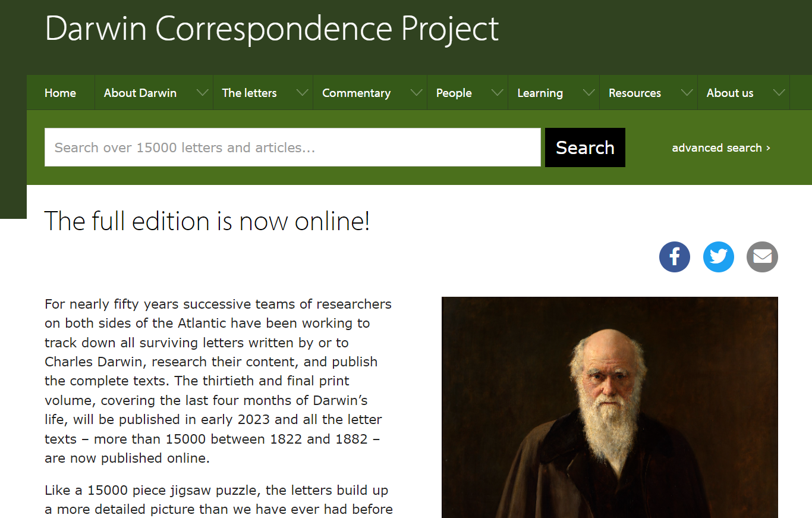The height and width of the screenshot is (518, 812).
Task: Open The letters menu item
Action: (249, 93)
